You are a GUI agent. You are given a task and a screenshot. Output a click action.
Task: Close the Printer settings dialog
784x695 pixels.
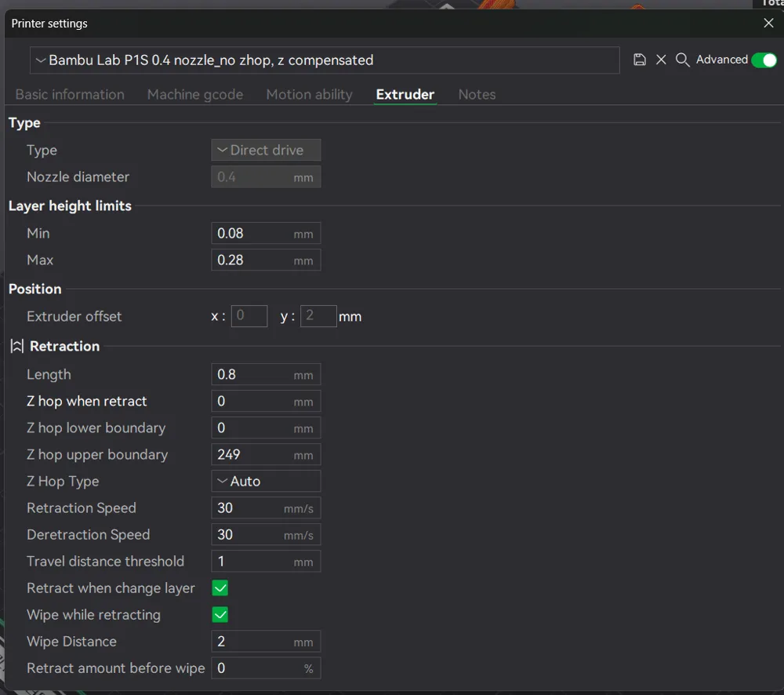(x=768, y=23)
